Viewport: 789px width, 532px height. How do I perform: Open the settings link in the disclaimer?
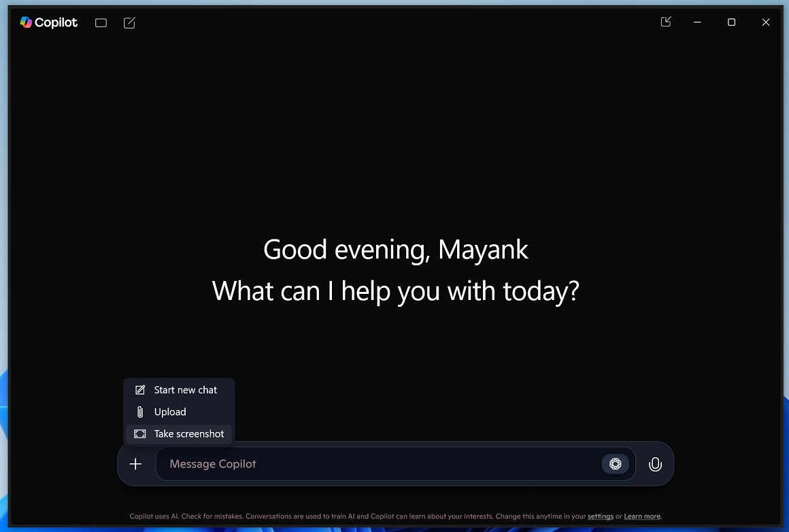tap(600, 516)
